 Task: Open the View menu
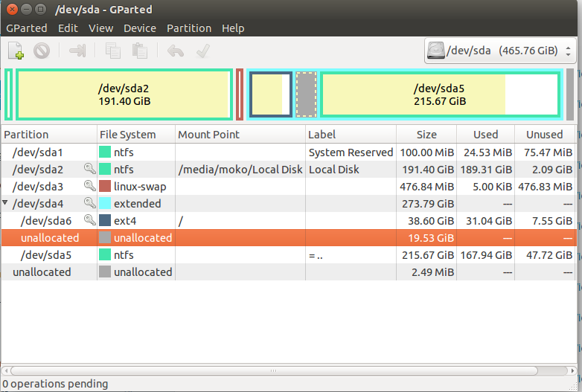click(100, 28)
